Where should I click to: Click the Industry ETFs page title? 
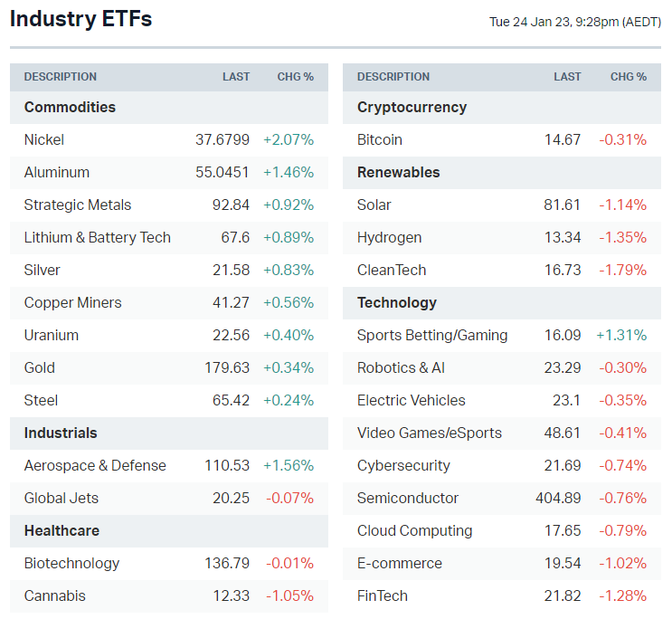click(81, 19)
